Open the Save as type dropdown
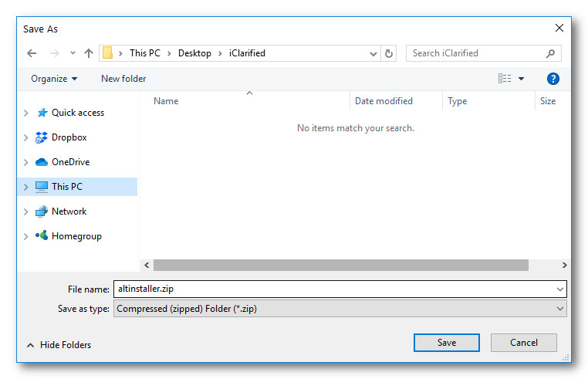The height and width of the screenshot is (379, 588). coord(559,309)
